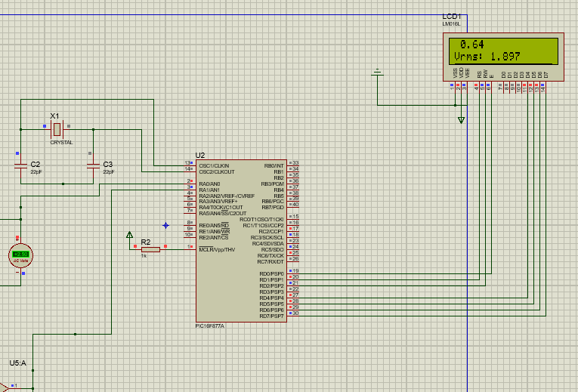Image resolution: width=578 pixels, height=392 pixels.
Task: Select the X1 crystal symbol
Action: tap(57, 129)
